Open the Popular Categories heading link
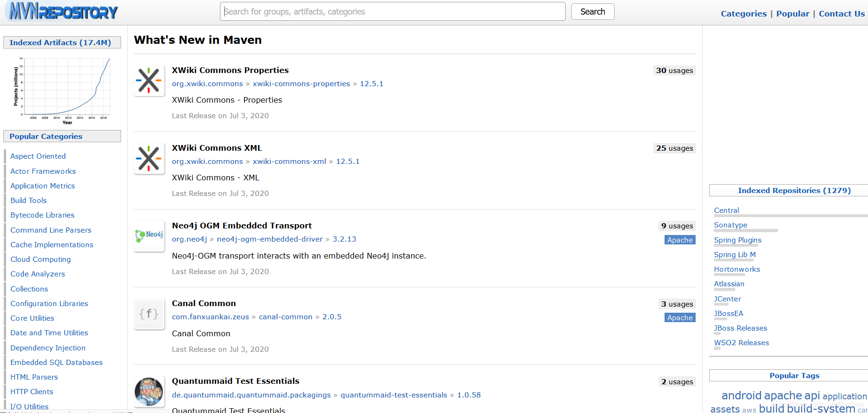The width and height of the screenshot is (868, 413). pyautogui.click(x=46, y=136)
